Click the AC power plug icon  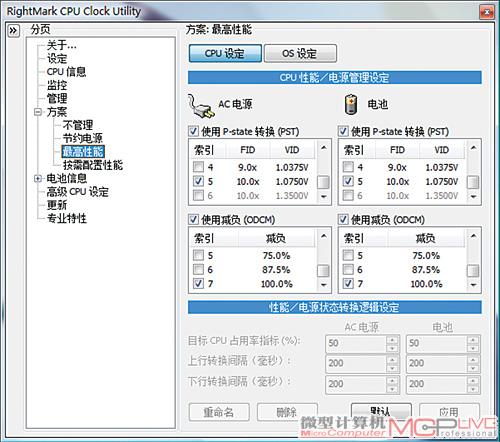[201, 106]
